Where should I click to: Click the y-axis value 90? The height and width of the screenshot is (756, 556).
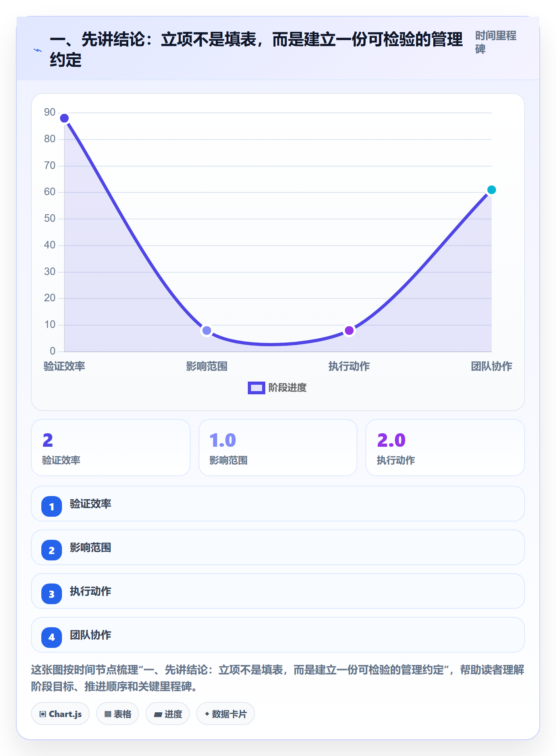50,112
